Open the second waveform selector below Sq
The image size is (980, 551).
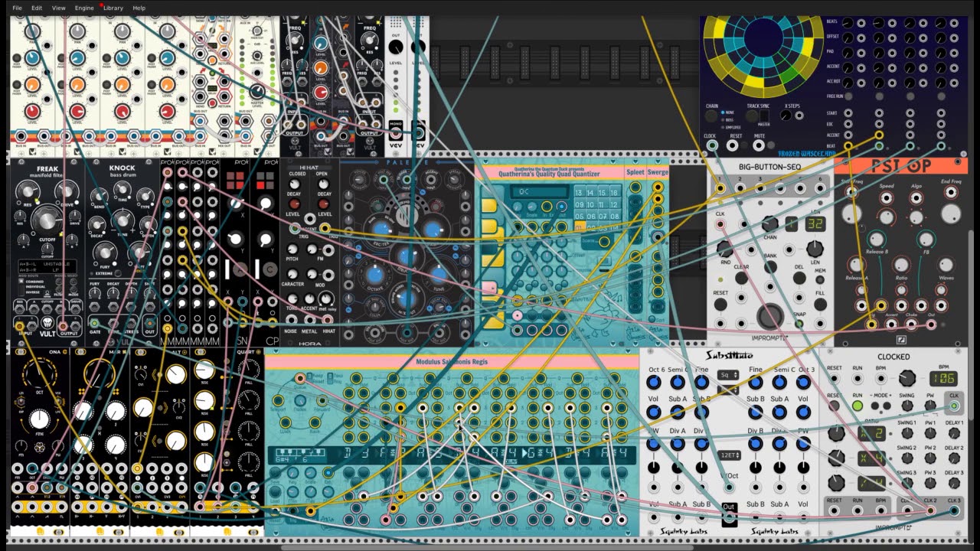click(728, 390)
